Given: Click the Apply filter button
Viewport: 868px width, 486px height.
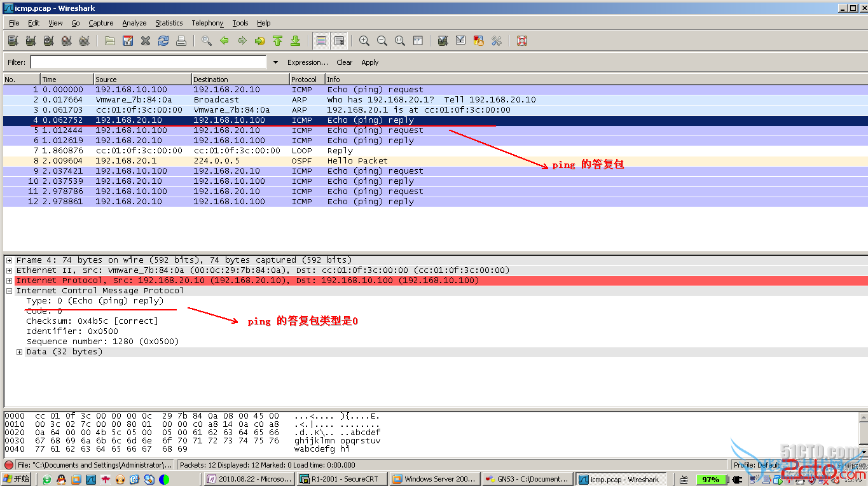Looking at the screenshot, I should point(369,62).
